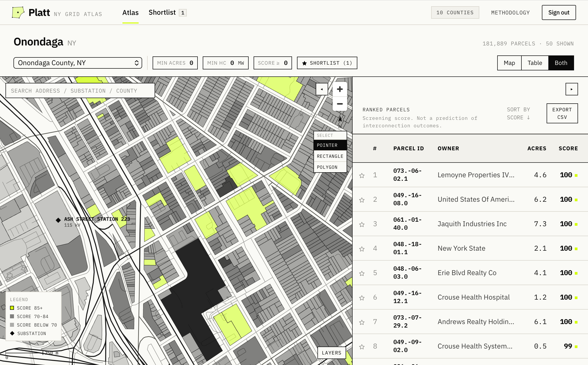
Task: Select the Rectangle selection mode
Action: tap(330, 156)
